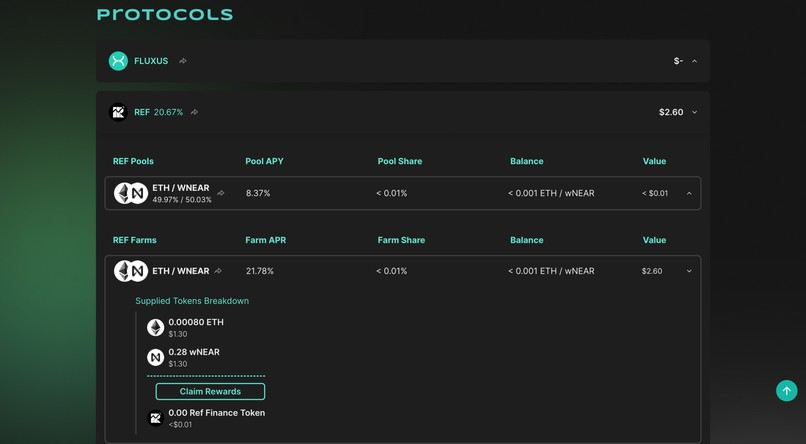Click the scroll-to-top arrow button
This screenshot has width=806, height=444.
(x=786, y=391)
